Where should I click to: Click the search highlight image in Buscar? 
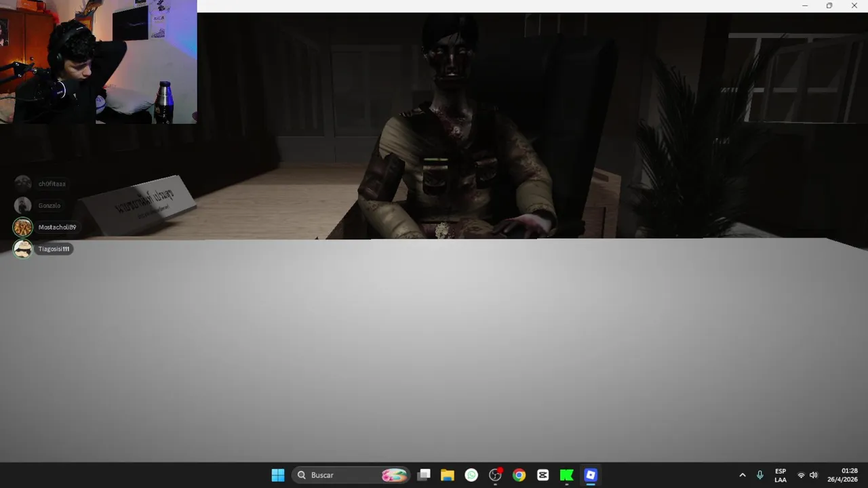(x=395, y=475)
